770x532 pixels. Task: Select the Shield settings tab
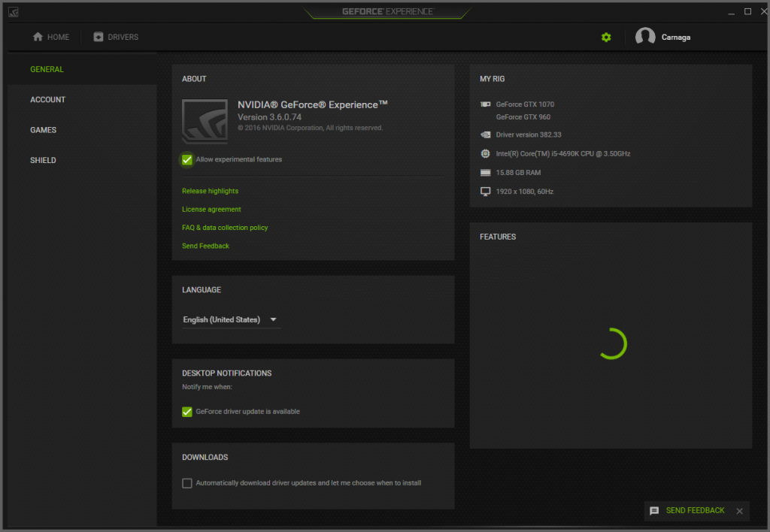[x=43, y=160]
